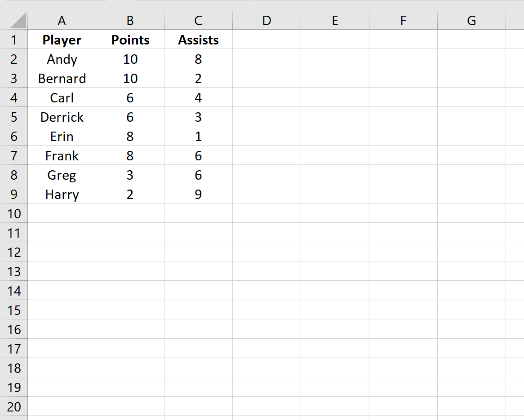
Task: Click the row 20 header
Action: (14, 407)
